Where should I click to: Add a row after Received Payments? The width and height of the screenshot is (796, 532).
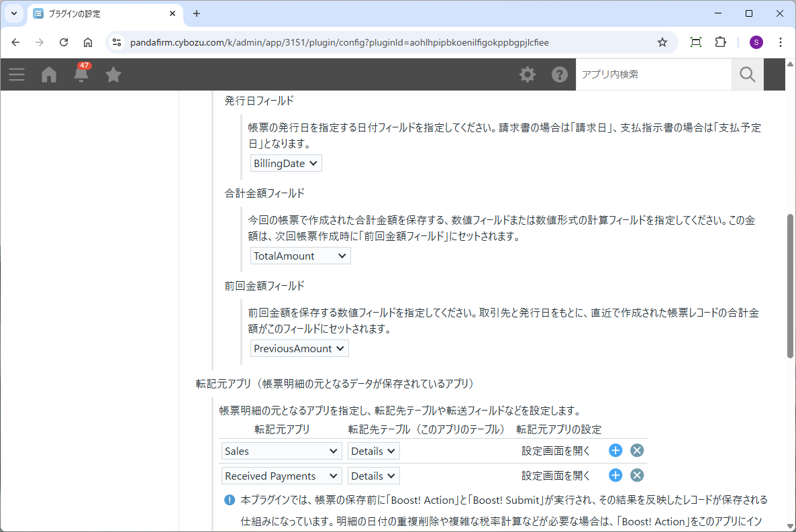click(615, 476)
